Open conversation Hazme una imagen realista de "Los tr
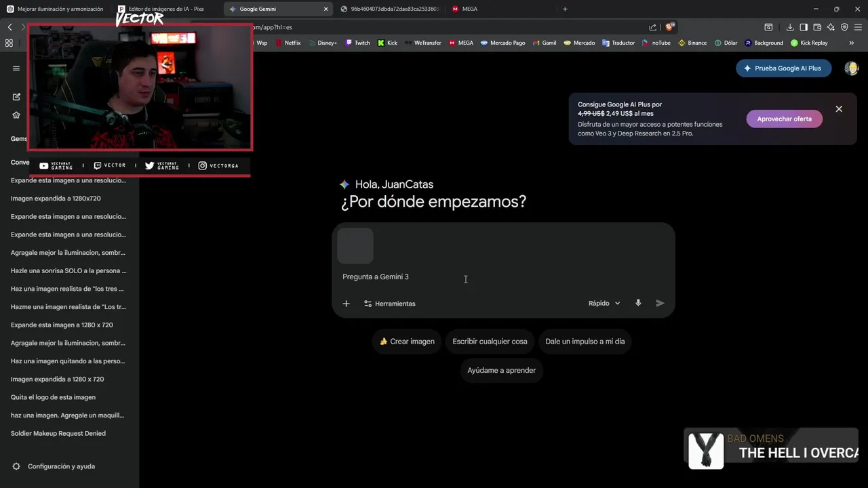 (68, 306)
